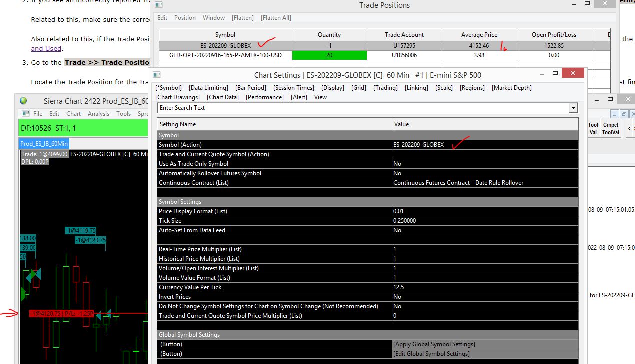Click the [Flatten All] button

(x=276, y=18)
